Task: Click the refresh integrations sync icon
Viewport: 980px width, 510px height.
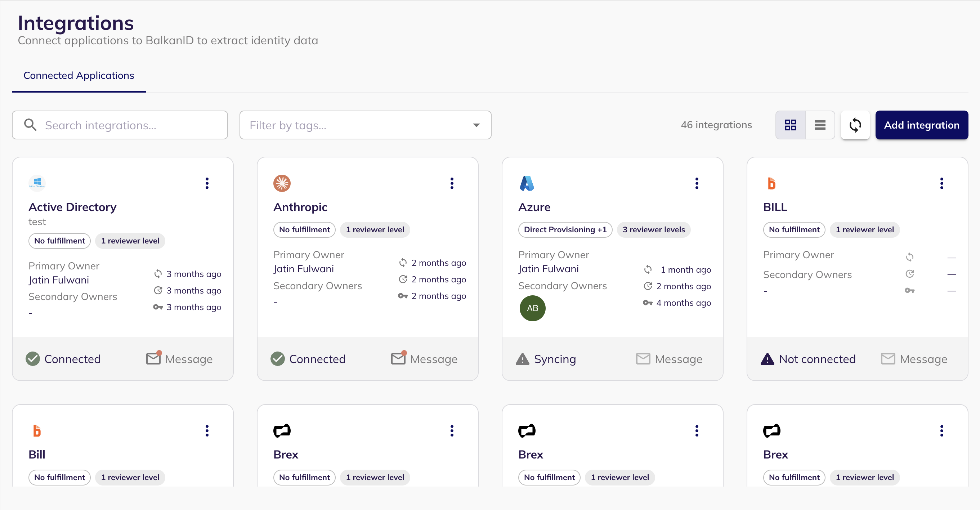Action: [855, 125]
